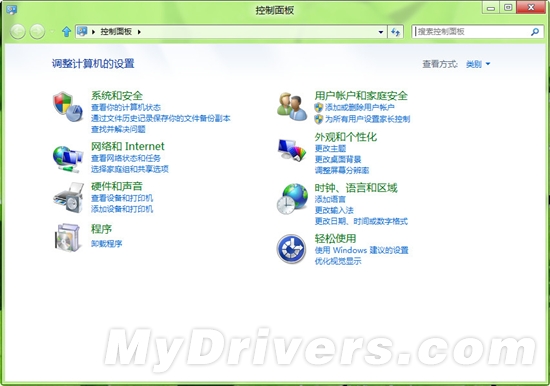
Task: Click 查找并解决问题 link
Action: point(118,129)
